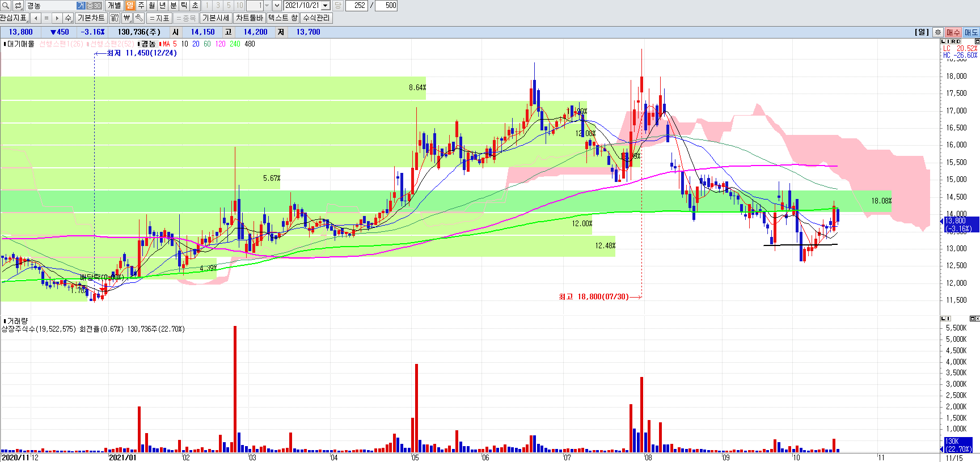Expand the interval number dropdown arrow
Screen dimensions: 980x462
pos(267,6)
